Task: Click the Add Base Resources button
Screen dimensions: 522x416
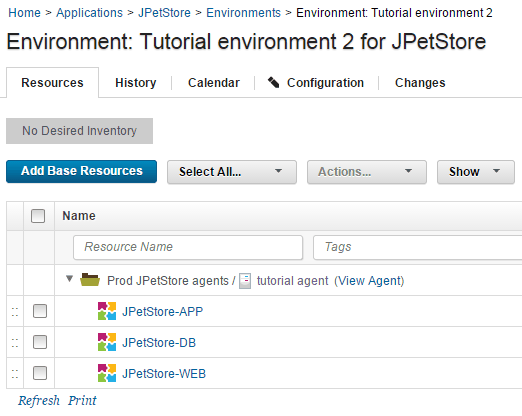Action: tap(81, 171)
